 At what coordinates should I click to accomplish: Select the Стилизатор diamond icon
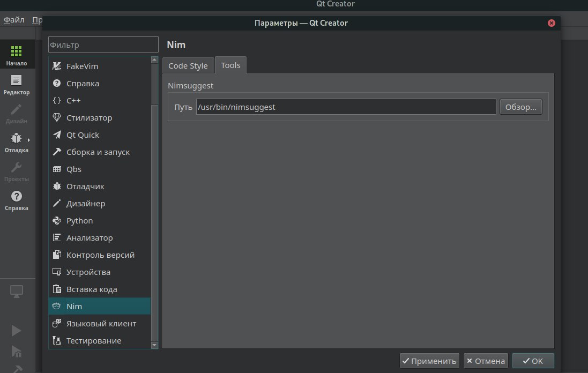tap(57, 117)
